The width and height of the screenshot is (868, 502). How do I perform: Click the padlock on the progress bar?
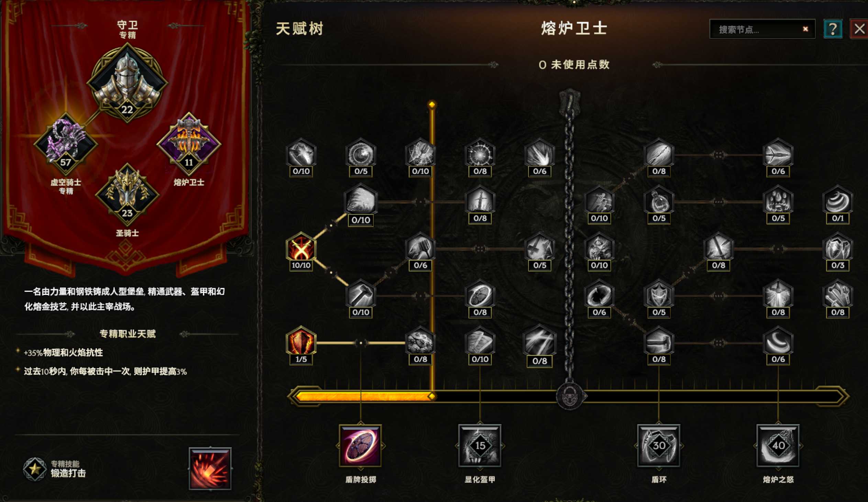[x=570, y=396]
